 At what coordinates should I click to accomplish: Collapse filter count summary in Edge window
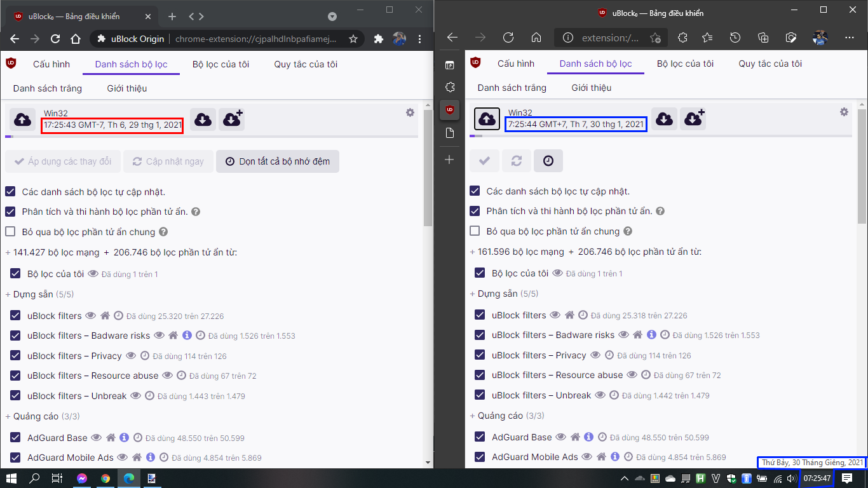click(473, 252)
